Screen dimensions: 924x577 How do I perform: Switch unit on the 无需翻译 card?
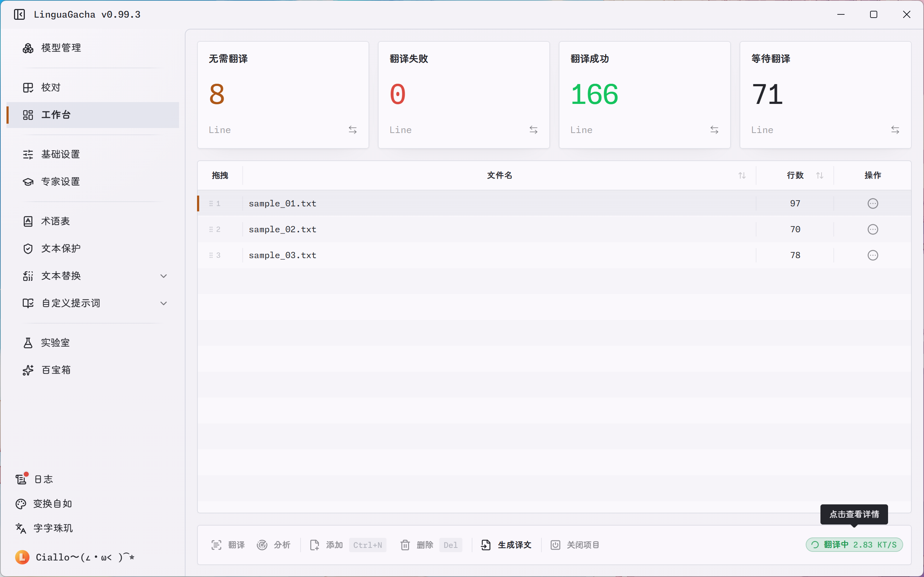pyautogui.click(x=353, y=130)
